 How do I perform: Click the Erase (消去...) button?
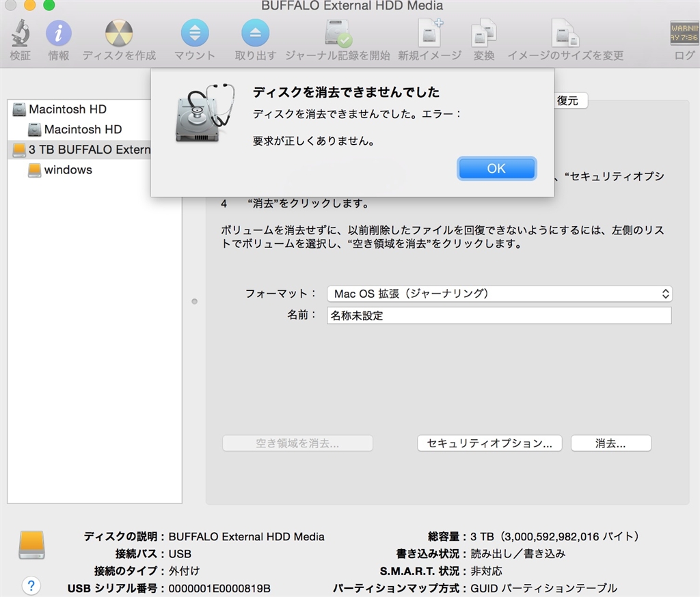pos(610,443)
